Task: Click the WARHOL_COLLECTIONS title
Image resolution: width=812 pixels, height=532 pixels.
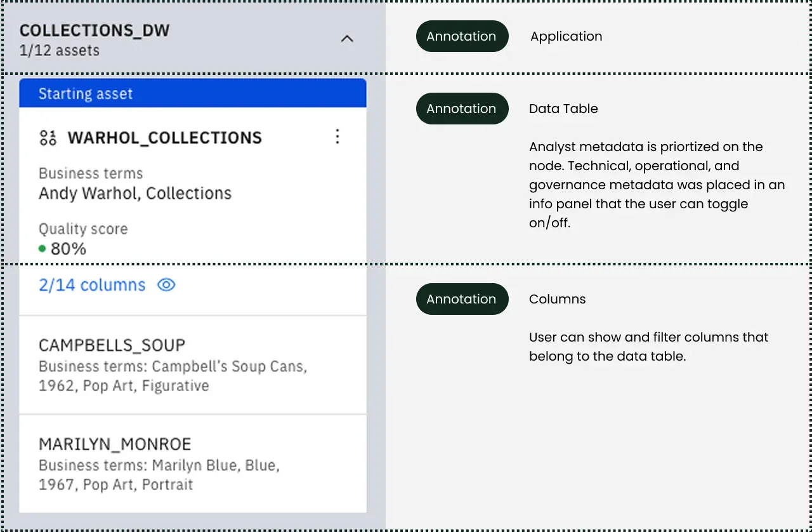Action: click(x=165, y=138)
